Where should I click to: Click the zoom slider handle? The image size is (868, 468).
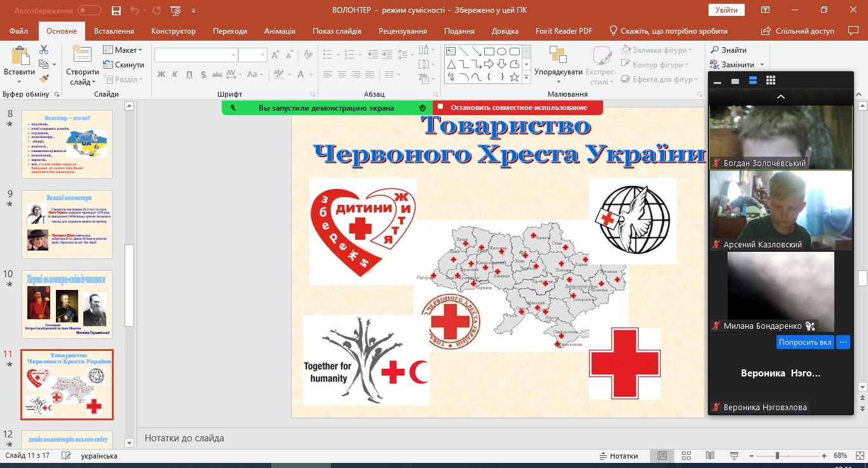click(777, 456)
